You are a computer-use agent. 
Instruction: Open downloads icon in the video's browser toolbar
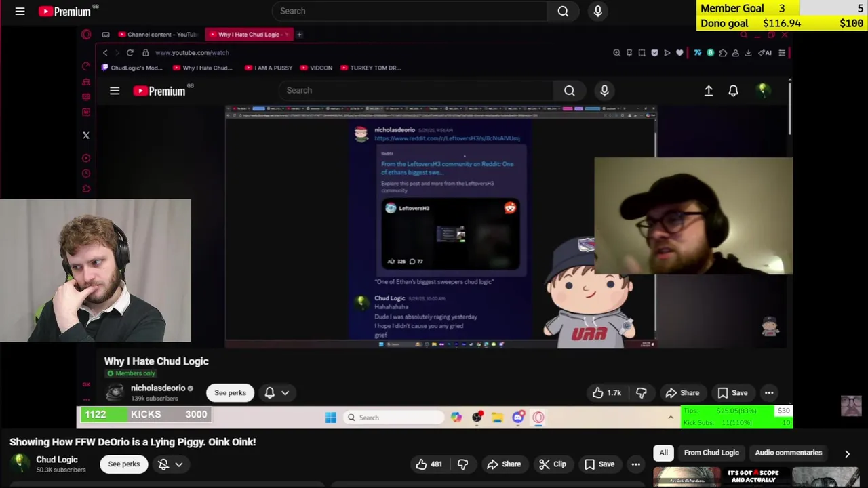pos(748,53)
